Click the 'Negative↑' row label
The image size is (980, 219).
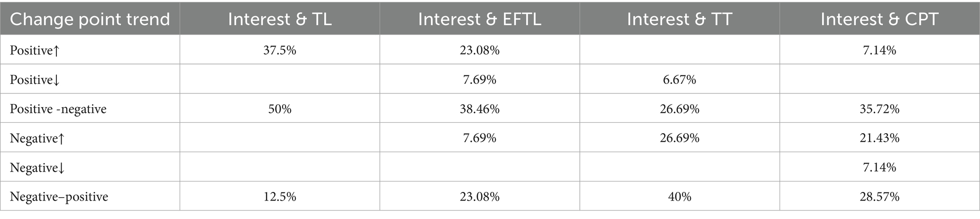pyautogui.click(x=38, y=138)
